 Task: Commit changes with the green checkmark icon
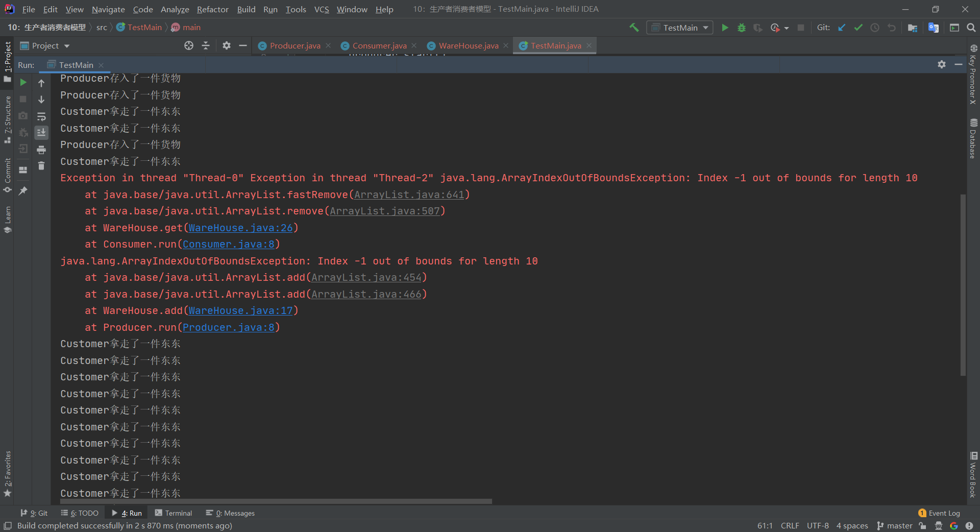pos(858,28)
